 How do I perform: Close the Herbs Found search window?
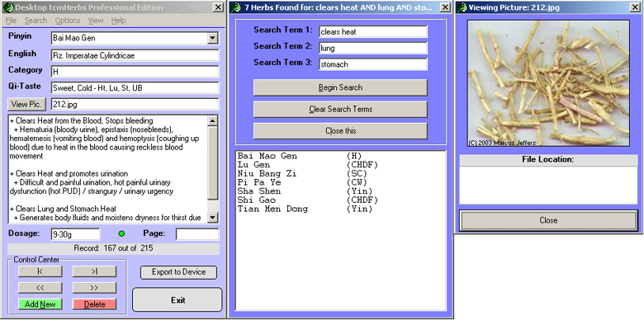(x=445, y=7)
